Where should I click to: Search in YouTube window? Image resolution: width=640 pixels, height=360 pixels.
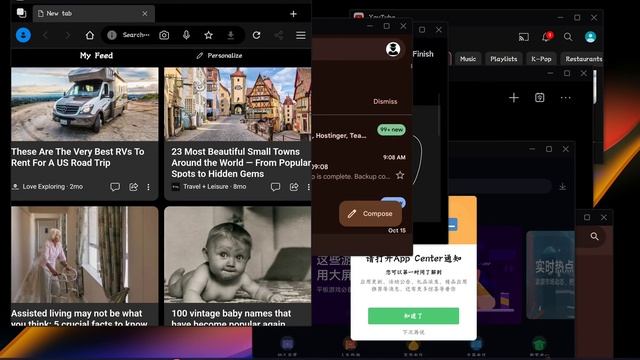[568, 37]
